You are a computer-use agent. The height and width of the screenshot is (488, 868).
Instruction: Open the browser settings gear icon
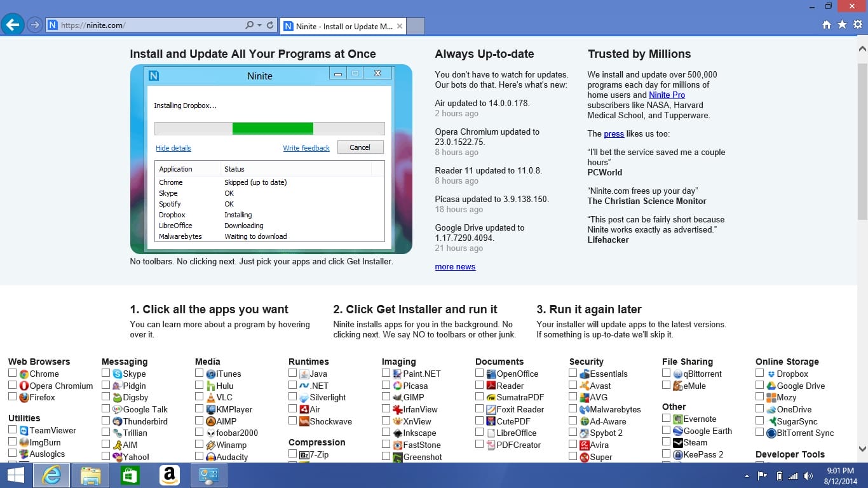pyautogui.click(x=857, y=25)
